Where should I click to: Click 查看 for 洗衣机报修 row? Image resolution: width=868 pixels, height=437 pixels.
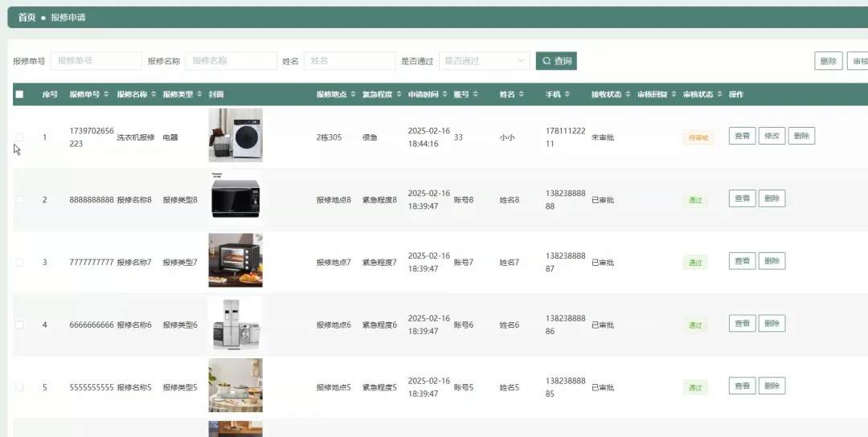click(x=743, y=136)
